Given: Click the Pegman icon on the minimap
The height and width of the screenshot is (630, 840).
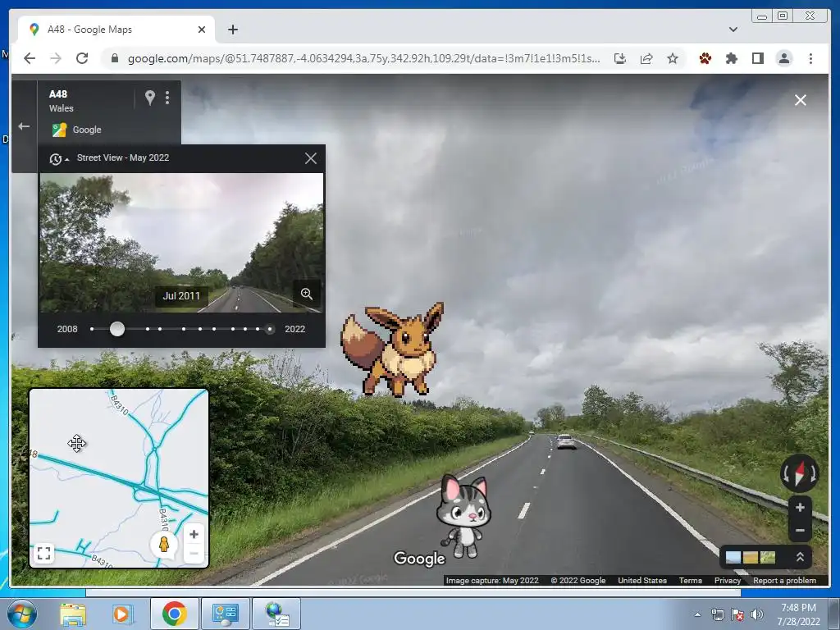Looking at the screenshot, I should 164,545.
